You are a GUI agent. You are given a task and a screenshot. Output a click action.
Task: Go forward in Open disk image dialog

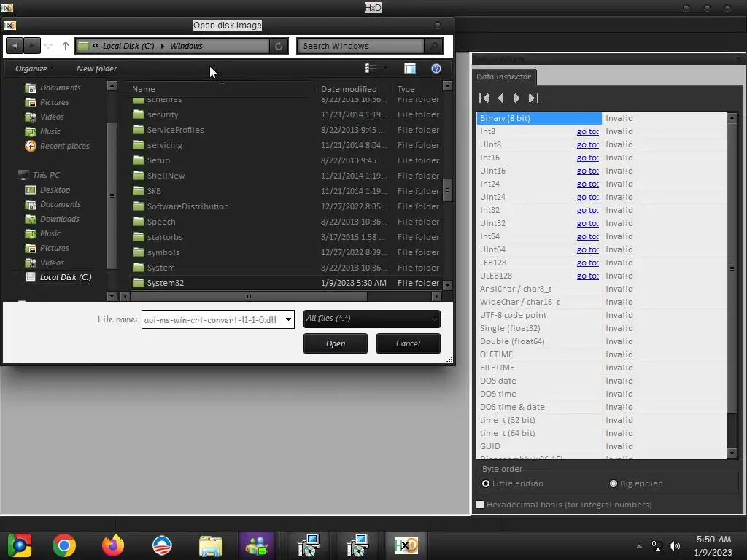32,46
